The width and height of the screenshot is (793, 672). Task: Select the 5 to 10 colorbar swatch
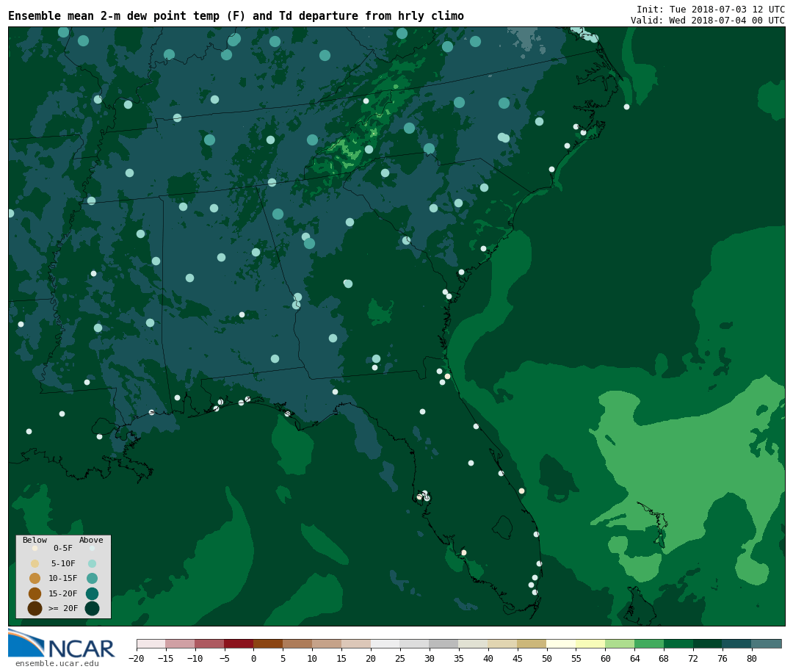point(297,643)
